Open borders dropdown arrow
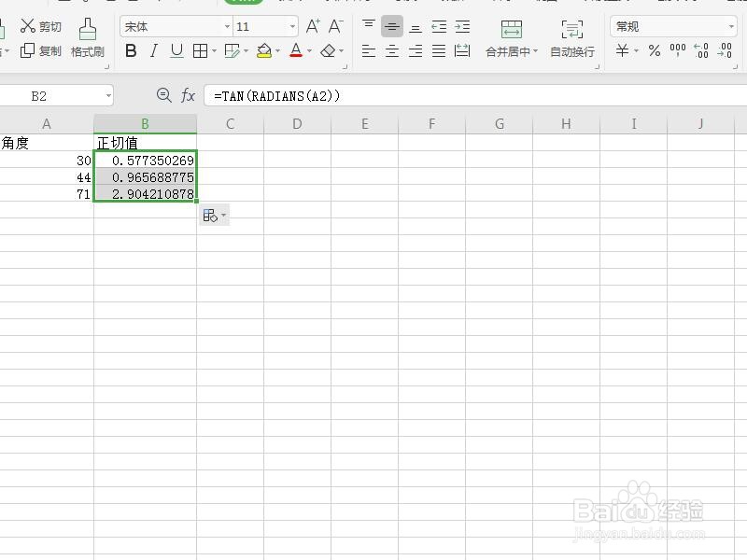The height and width of the screenshot is (560, 747). [215, 51]
